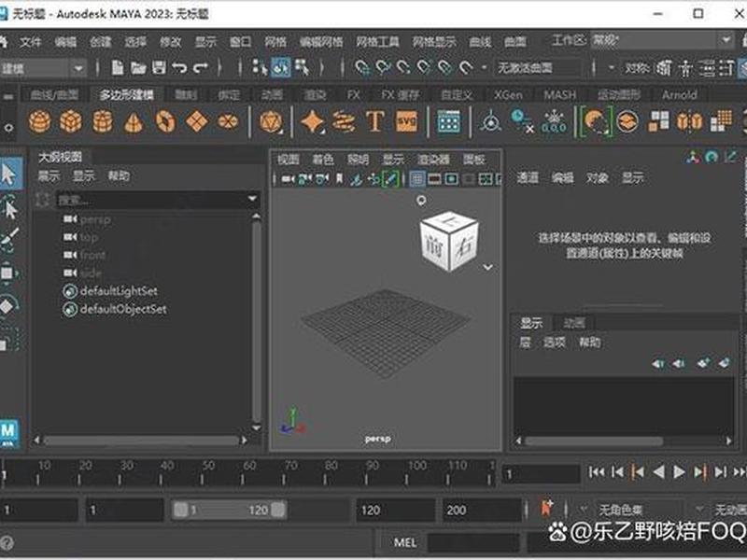Expand the view cube dropdown chevron

click(487, 267)
